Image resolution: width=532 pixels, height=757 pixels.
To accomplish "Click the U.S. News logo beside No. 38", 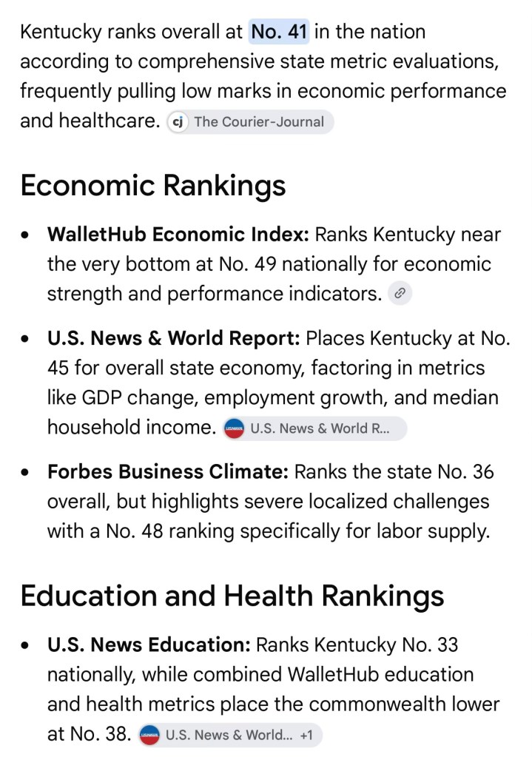I will (x=149, y=735).
